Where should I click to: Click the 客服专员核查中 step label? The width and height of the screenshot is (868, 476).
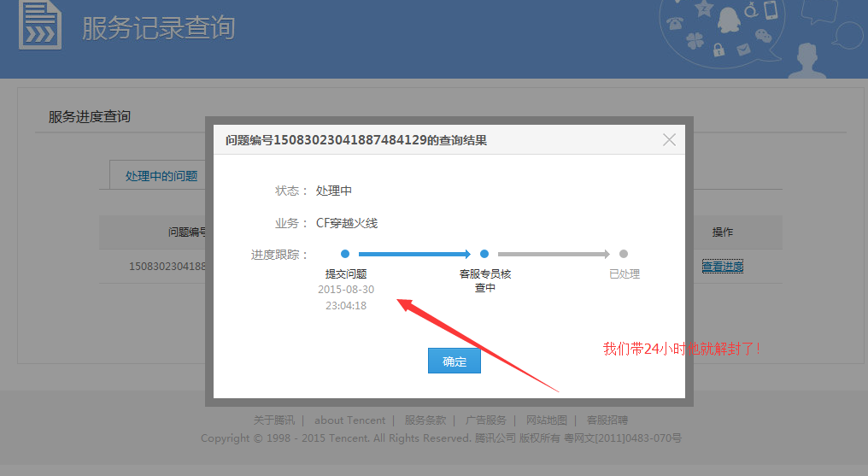click(485, 280)
